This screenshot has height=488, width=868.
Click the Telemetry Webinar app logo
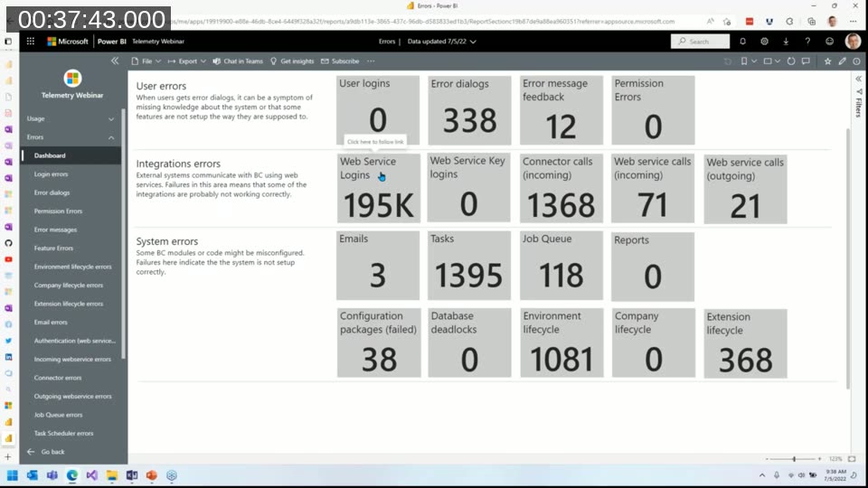click(x=72, y=78)
